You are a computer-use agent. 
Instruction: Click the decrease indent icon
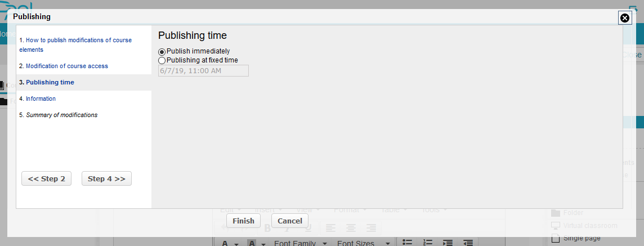pos(468,243)
